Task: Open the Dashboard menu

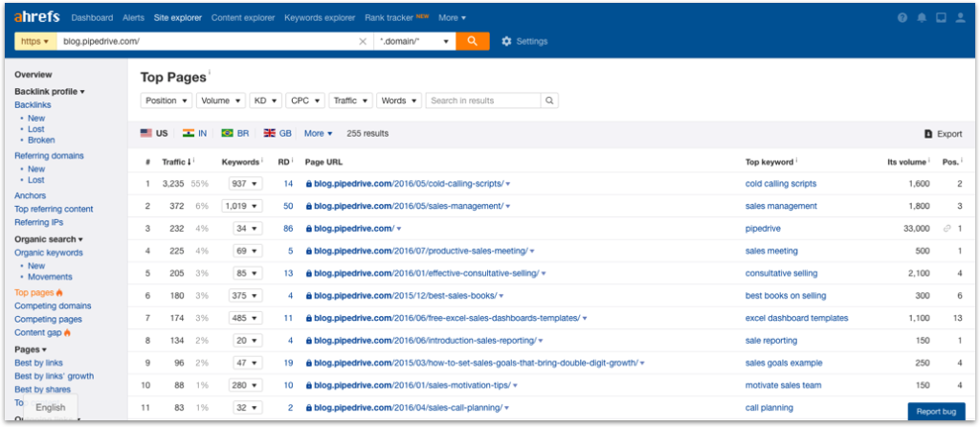Action: coord(92,17)
